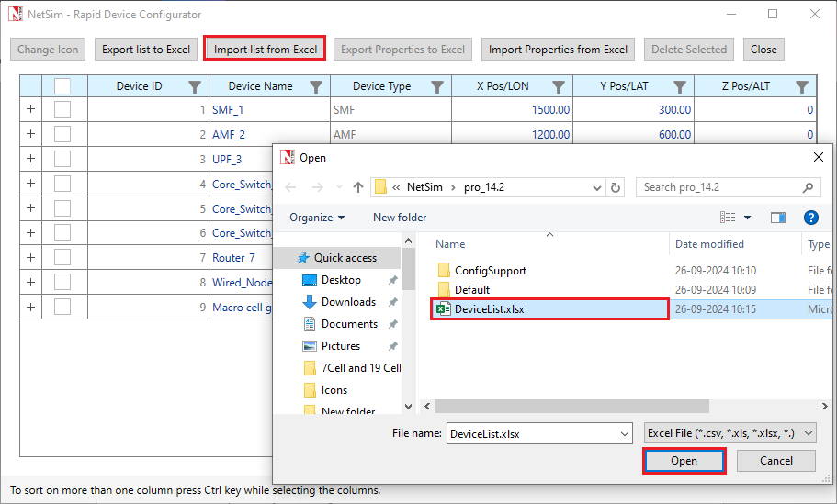Sort files by Date modified column
The image size is (837, 504).
(709, 244)
